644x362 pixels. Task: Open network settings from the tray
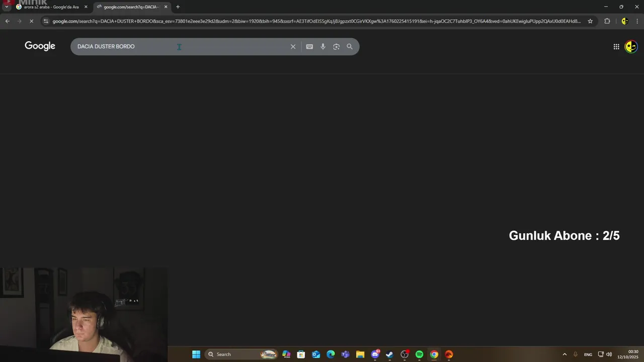[601, 354]
